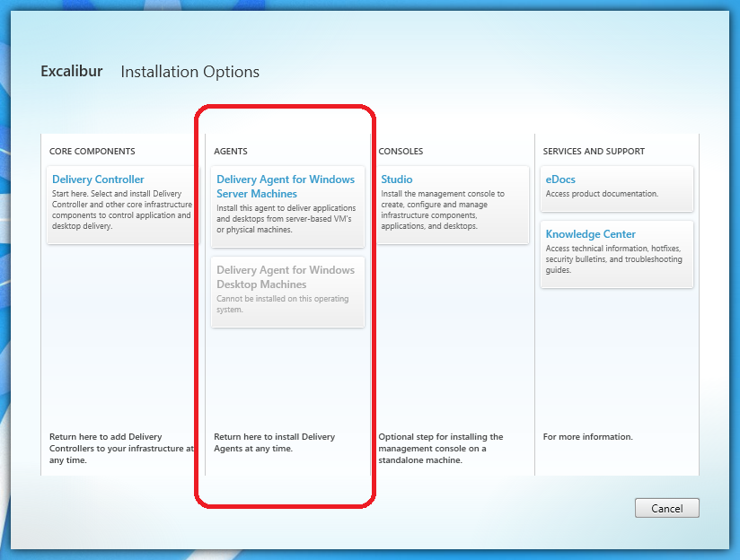The image size is (740, 560).
Task: Click the greyed-out Delivery Agent for Windows Desktop Machines
Action: click(286, 277)
